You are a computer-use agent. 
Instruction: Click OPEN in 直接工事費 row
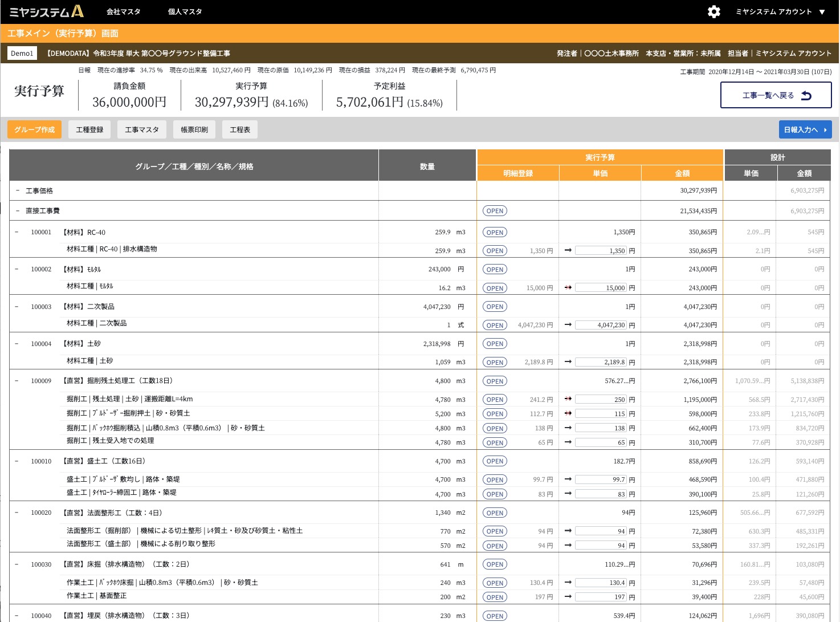[495, 211]
